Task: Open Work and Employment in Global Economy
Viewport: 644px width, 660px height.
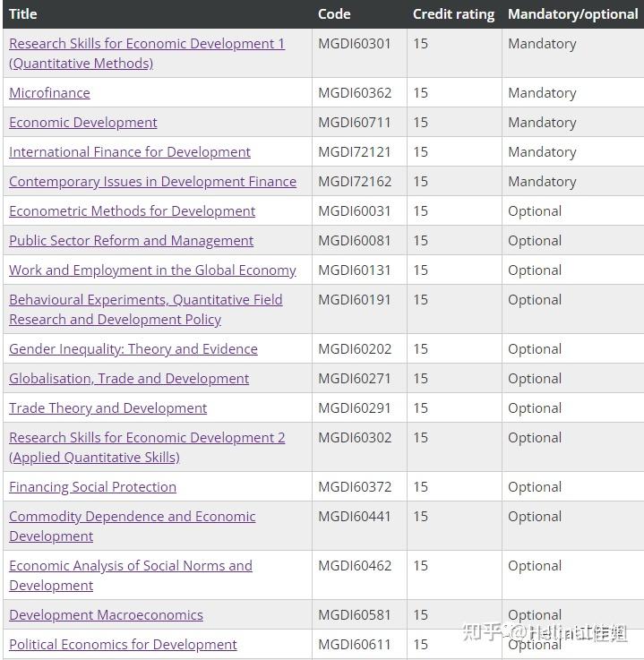Action: (152, 270)
